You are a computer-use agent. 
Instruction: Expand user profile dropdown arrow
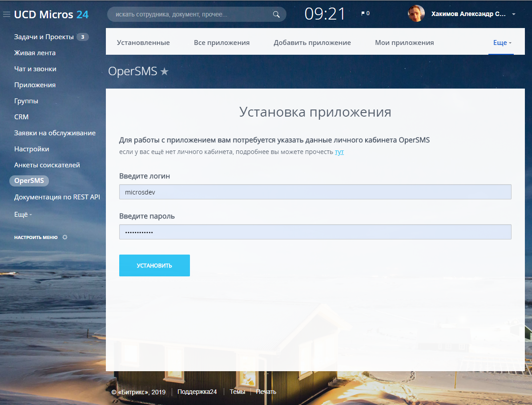click(514, 14)
